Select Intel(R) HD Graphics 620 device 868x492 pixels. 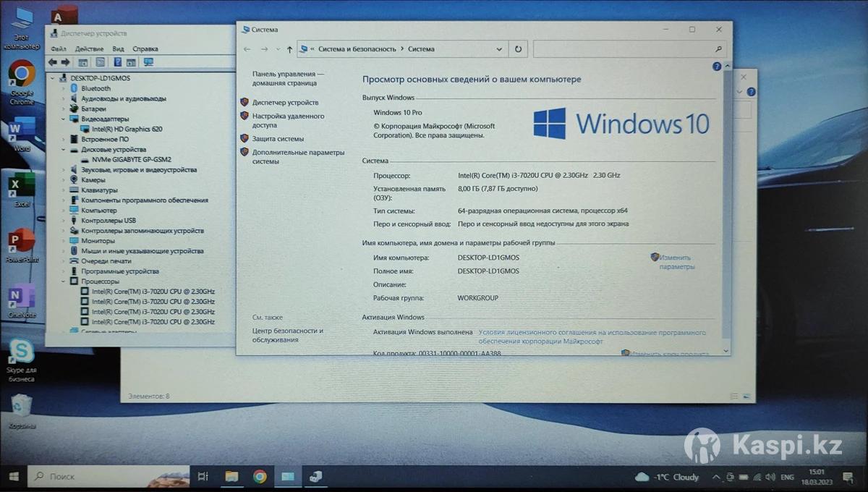[127, 129]
